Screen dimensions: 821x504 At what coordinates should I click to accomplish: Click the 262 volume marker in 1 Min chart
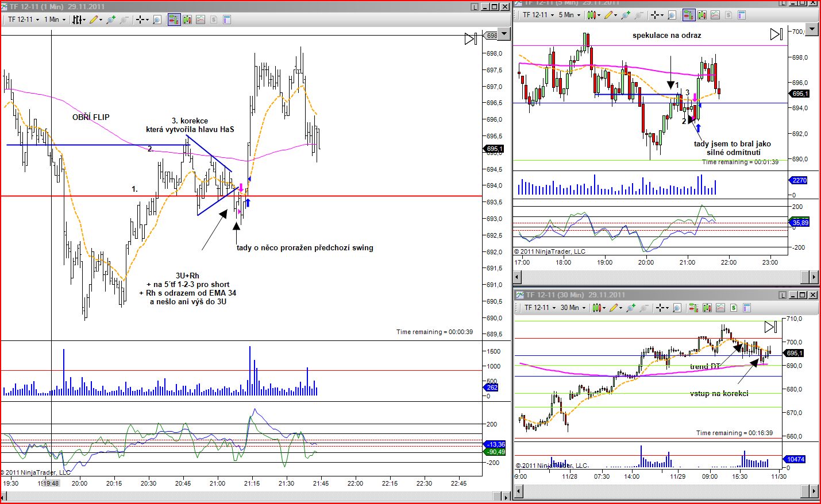click(x=491, y=387)
